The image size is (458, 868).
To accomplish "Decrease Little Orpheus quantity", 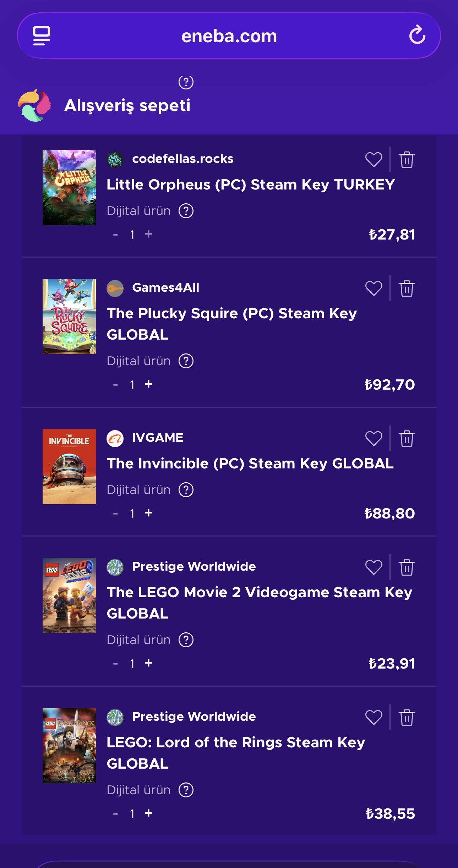I will (115, 235).
